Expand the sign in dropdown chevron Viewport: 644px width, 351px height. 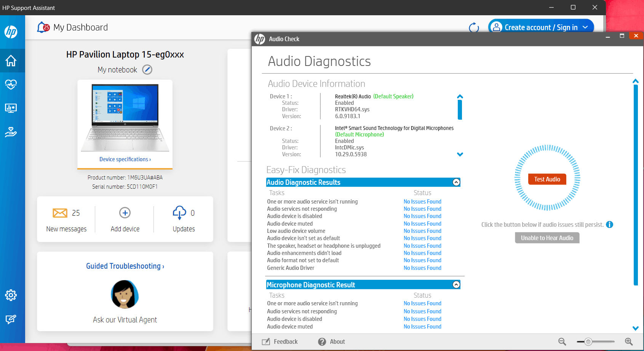click(585, 27)
